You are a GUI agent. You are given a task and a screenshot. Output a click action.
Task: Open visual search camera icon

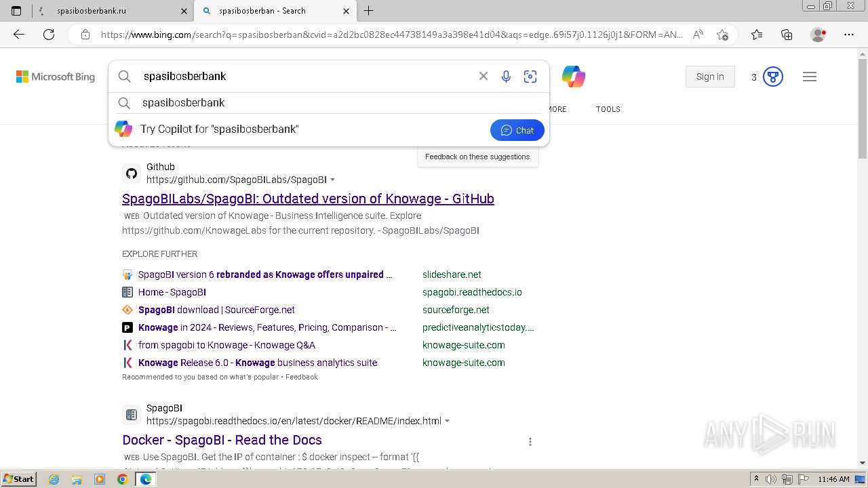[530, 77]
